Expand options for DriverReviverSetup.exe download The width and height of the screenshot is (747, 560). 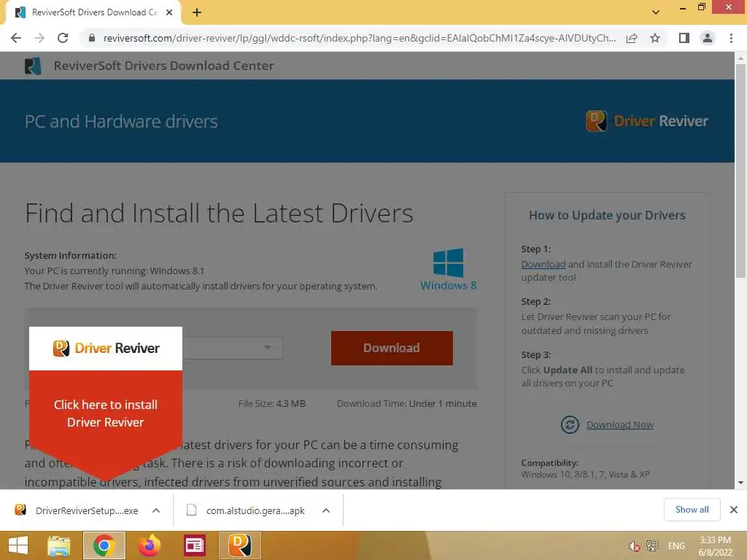[156, 510]
